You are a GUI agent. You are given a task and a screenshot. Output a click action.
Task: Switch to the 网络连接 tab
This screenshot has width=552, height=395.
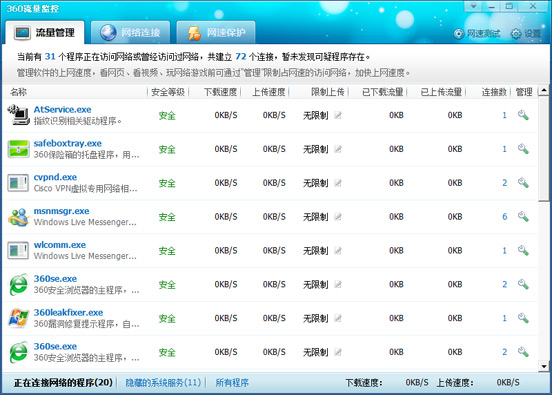[x=131, y=32]
